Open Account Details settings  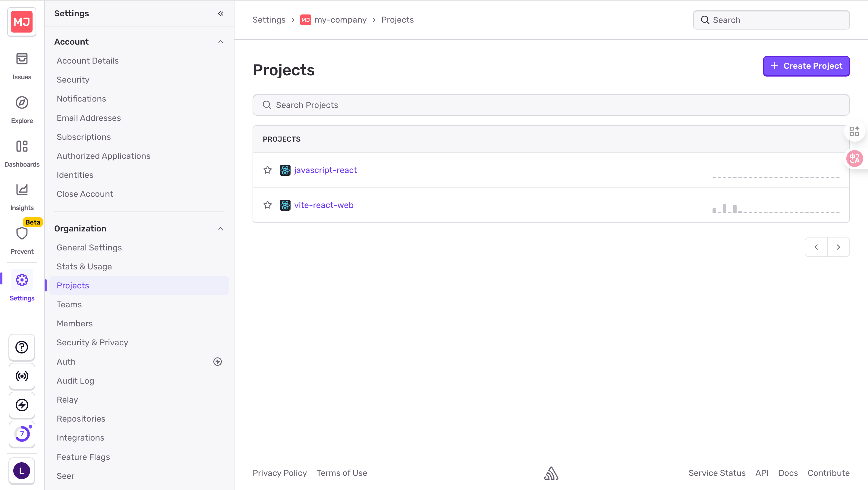tap(88, 61)
